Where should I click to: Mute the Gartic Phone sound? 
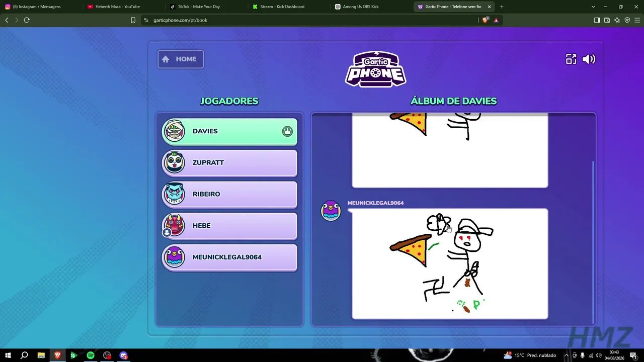point(589,59)
